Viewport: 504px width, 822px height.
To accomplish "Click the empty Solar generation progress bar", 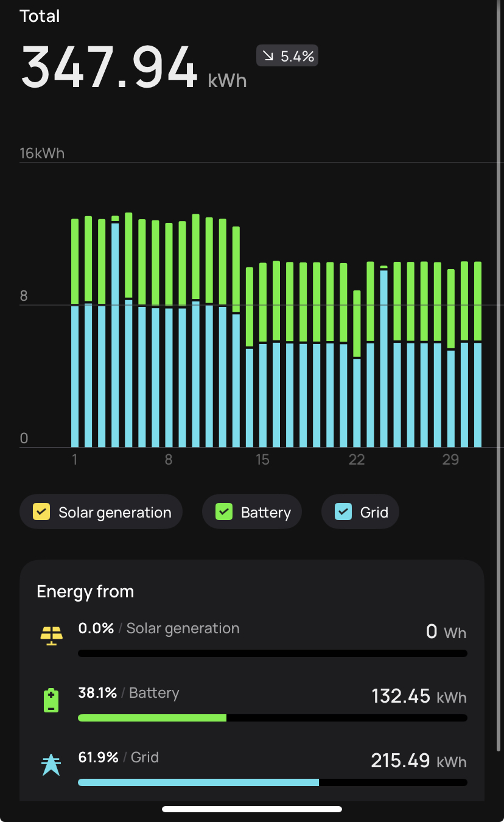I will point(273,653).
